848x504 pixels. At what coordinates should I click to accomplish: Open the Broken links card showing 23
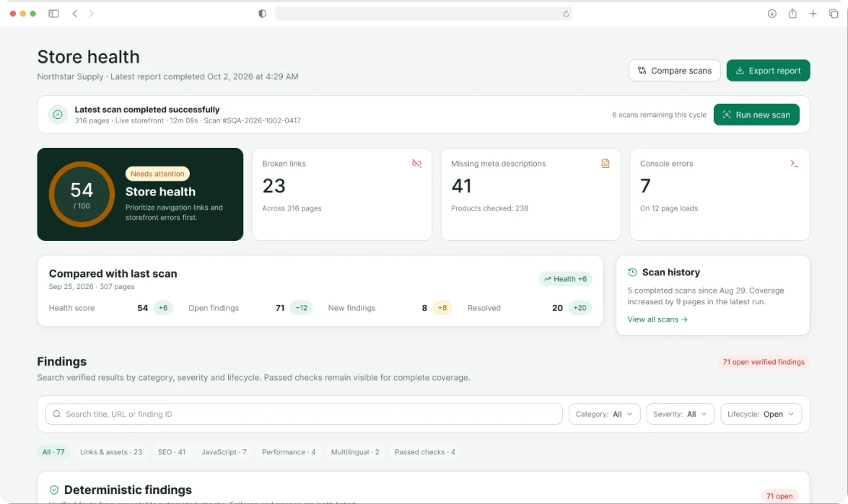pyautogui.click(x=342, y=195)
